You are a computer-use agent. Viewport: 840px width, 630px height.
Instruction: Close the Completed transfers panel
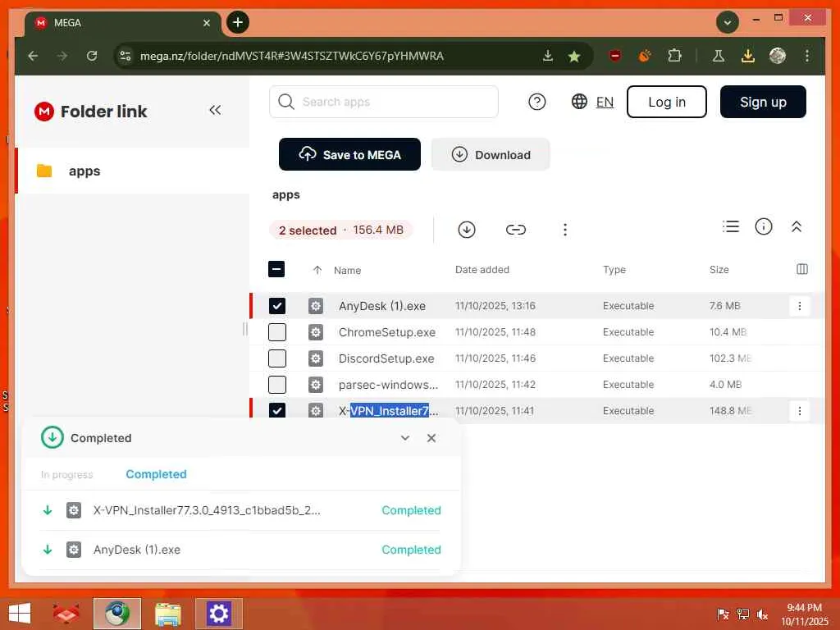(431, 438)
